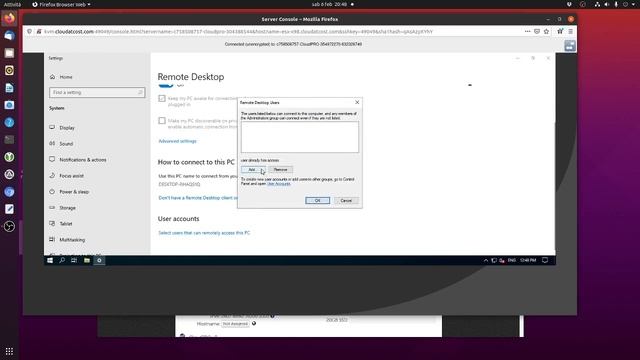Click the Ubuntu top bar volume icon

point(607,4)
